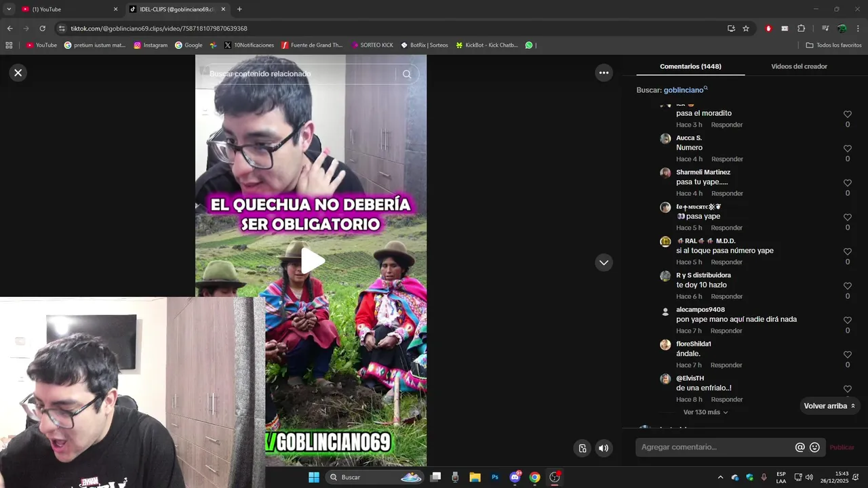Switch to the Comentarios (1448) tab
Image resolution: width=868 pixels, height=488 pixels.
click(x=690, y=66)
